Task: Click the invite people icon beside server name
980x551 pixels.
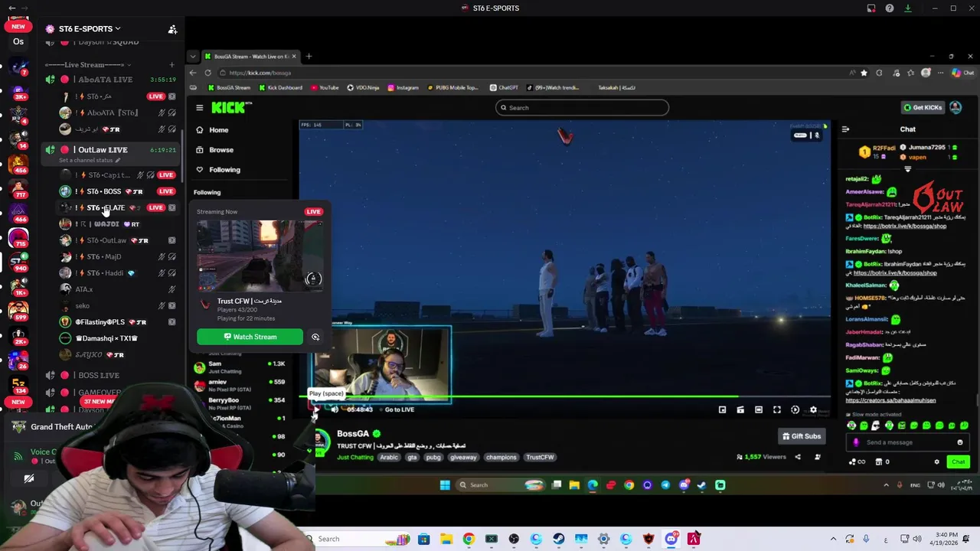Action: 172,29
